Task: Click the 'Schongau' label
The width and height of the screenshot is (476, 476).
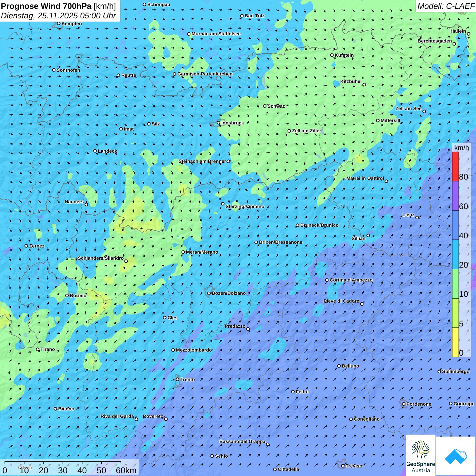Action: pyautogui.click(x=158, y=4)
